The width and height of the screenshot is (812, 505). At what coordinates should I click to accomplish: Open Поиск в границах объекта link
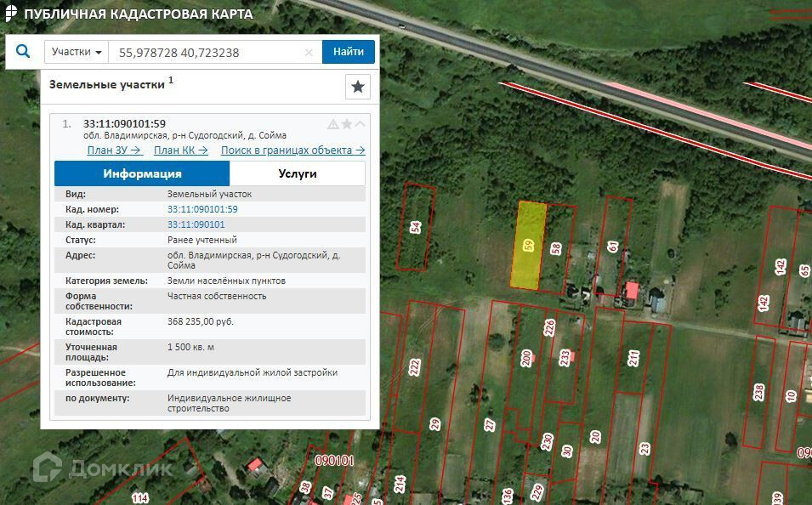(x=293, y=150)
